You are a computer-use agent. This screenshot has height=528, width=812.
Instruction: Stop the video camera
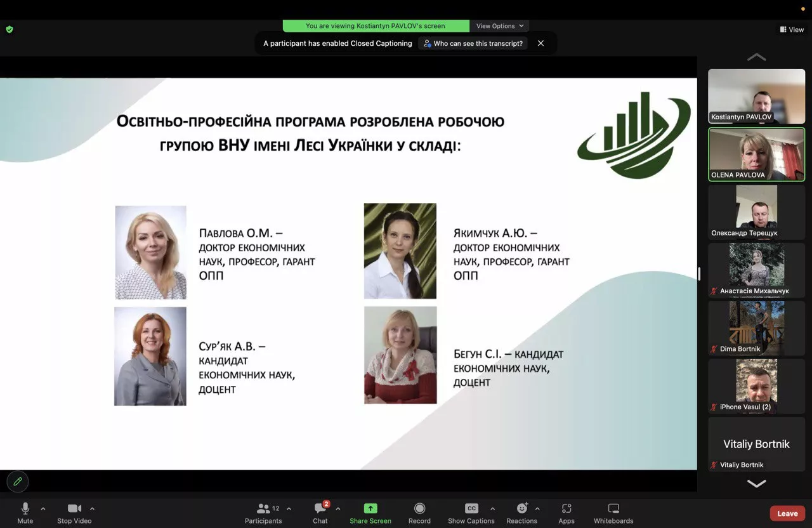pyautogui.click(x=74, y=511)
